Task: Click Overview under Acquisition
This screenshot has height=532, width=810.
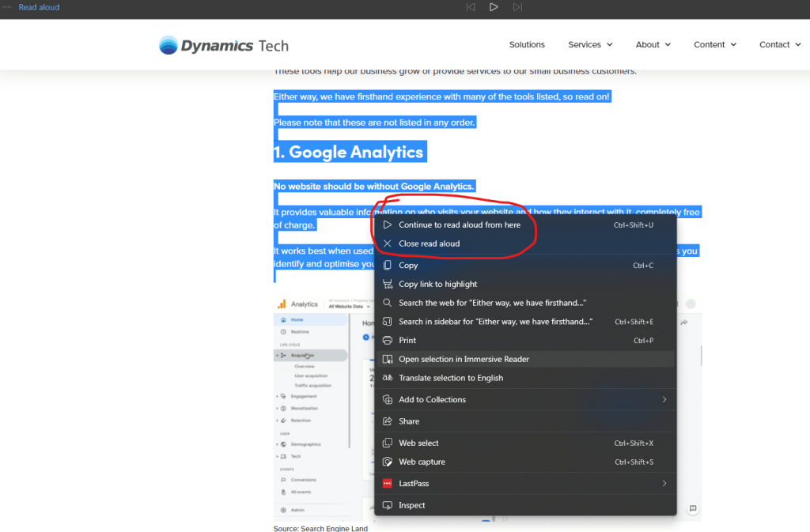Action: (305, 366)
